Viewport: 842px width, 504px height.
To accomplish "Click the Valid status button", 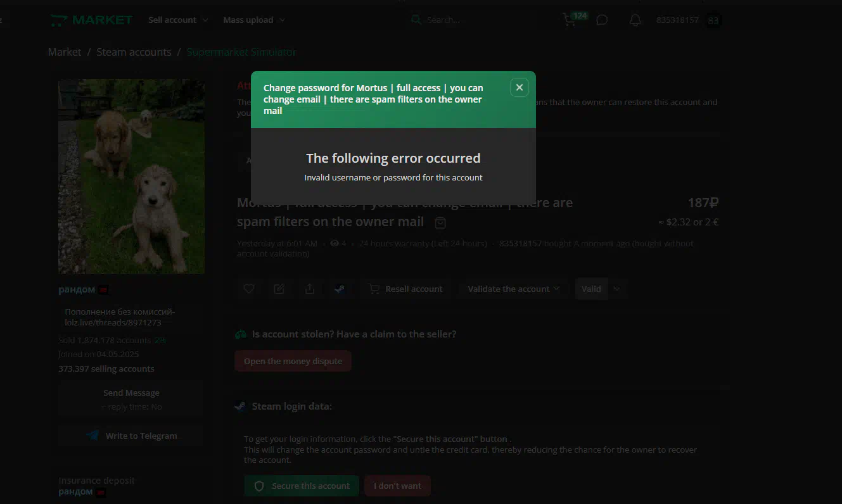I will tap(591, 289).
